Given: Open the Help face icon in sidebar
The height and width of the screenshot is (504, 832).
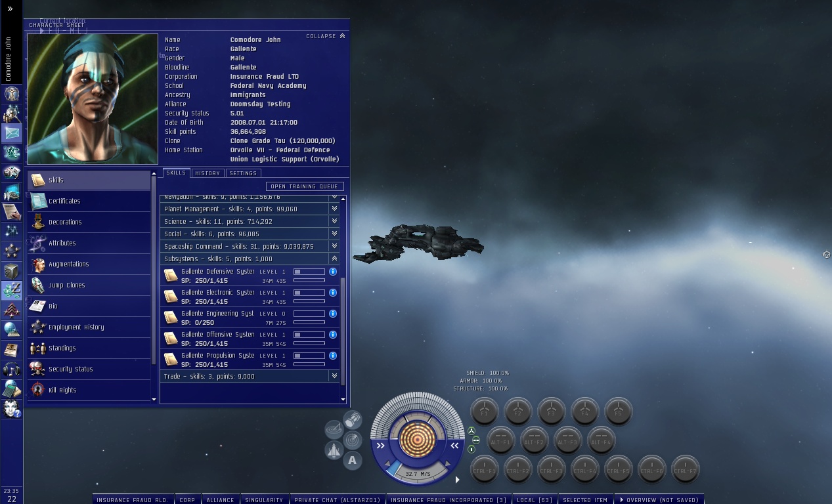Looking at the screenshot, I should coord(11,409).
